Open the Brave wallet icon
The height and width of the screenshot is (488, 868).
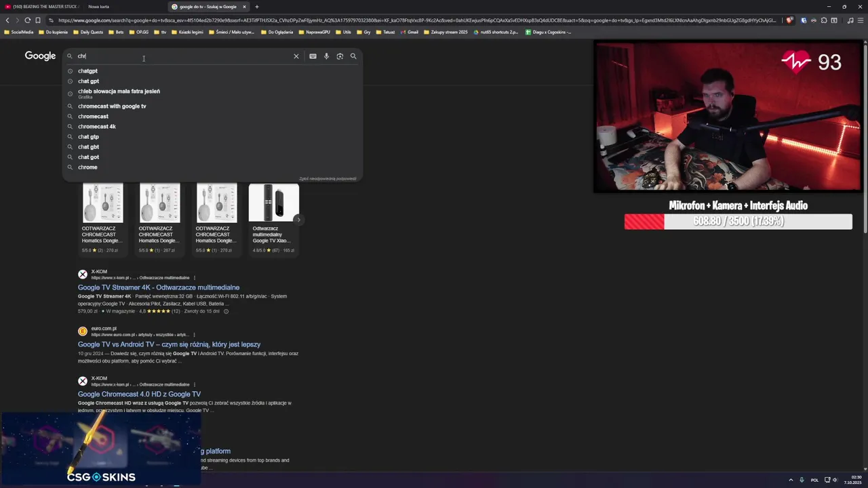pyautogui.click(x=834, y=20)
